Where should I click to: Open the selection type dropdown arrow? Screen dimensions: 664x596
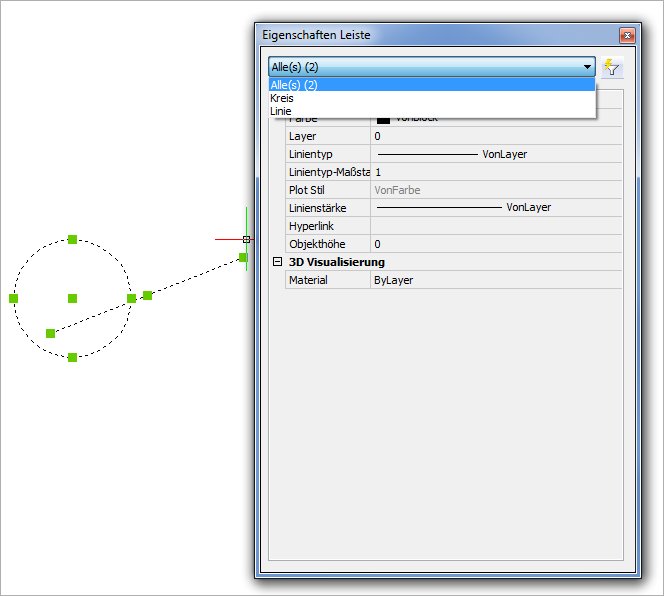(x=586, y=67)
